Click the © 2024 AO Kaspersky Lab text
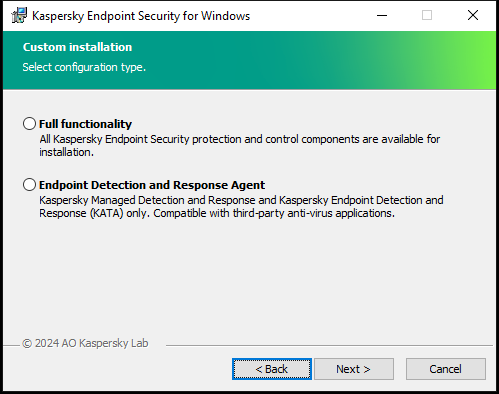This screenshot has width=499, height=394. click(x=85, y=343)
